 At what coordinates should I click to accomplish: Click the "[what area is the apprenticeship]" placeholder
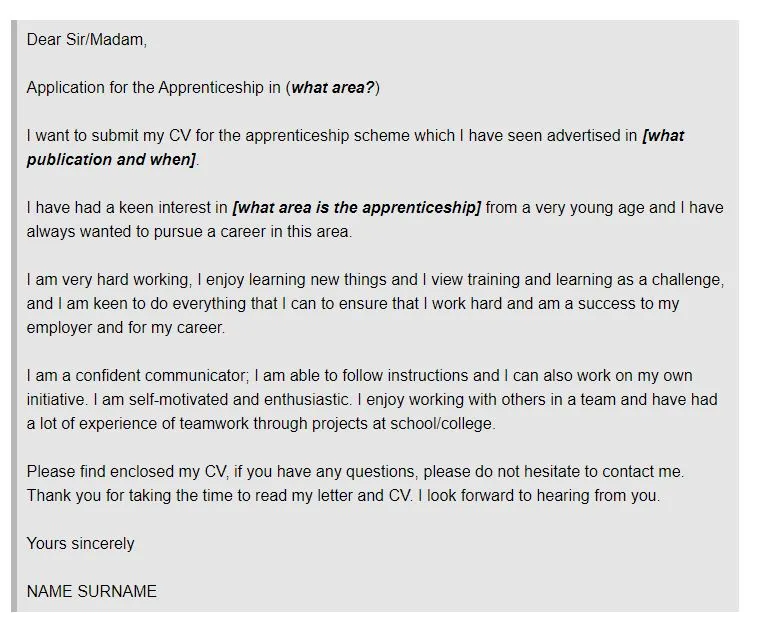[356, 208]
